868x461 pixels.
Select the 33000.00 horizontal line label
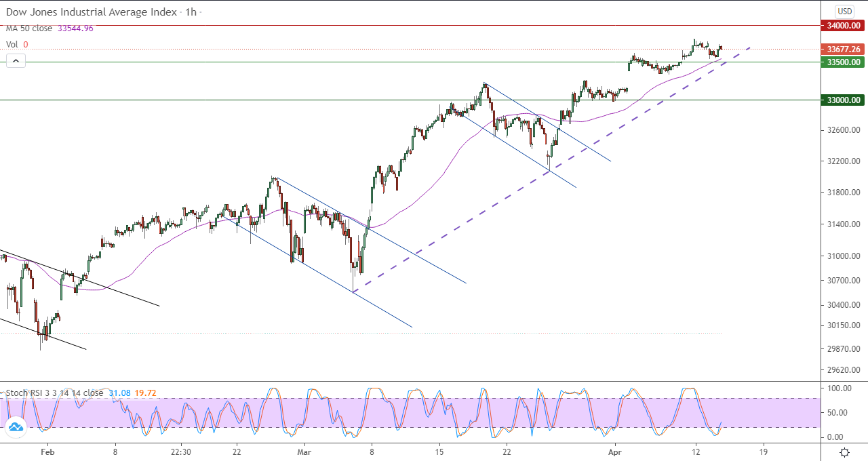[844, 100]
